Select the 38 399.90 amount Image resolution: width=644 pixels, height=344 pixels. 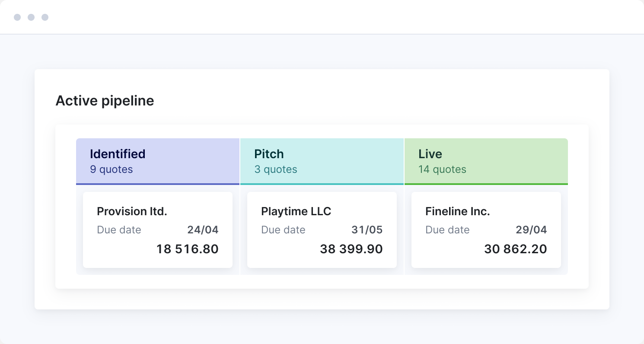(x=351, y=249)
